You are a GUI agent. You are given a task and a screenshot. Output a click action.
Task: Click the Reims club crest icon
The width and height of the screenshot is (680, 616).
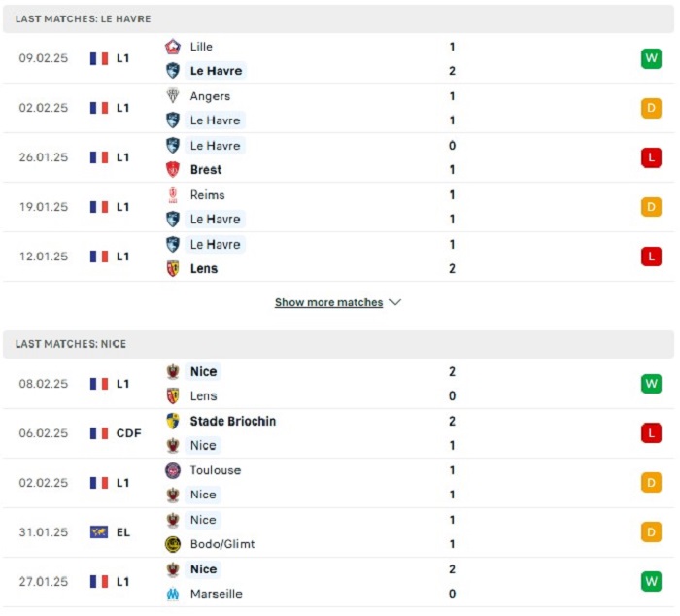(173, 194)
